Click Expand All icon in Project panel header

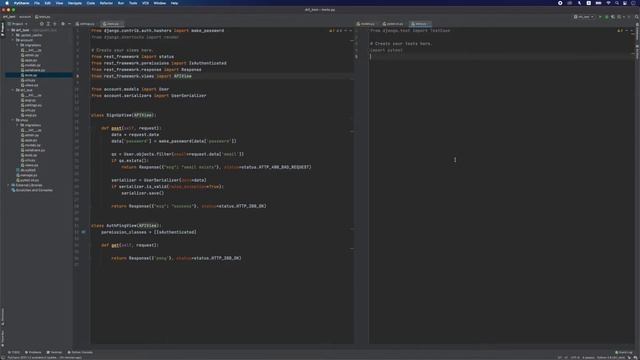[x=48, y=24]
